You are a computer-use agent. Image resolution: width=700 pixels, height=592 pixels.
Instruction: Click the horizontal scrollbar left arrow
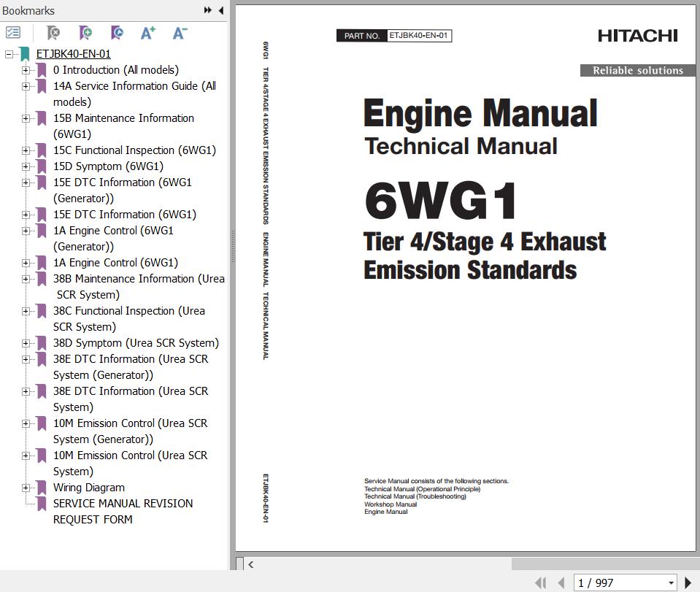(x=250, y=564)
